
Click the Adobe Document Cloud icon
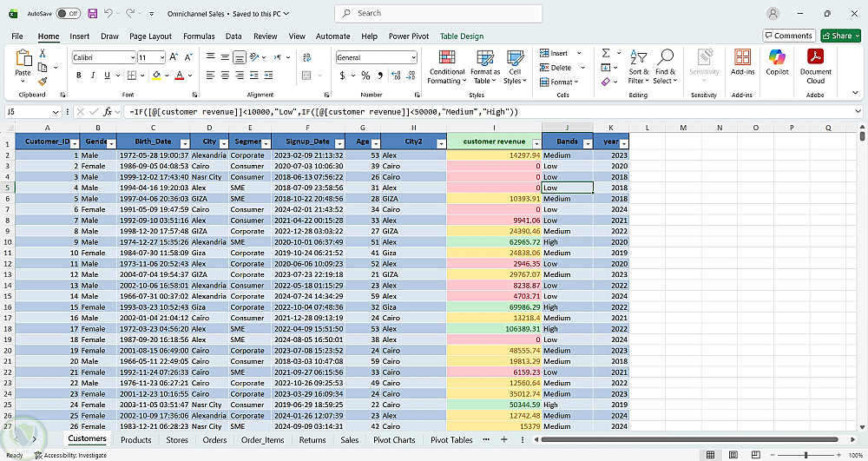[x=816, y=58]
